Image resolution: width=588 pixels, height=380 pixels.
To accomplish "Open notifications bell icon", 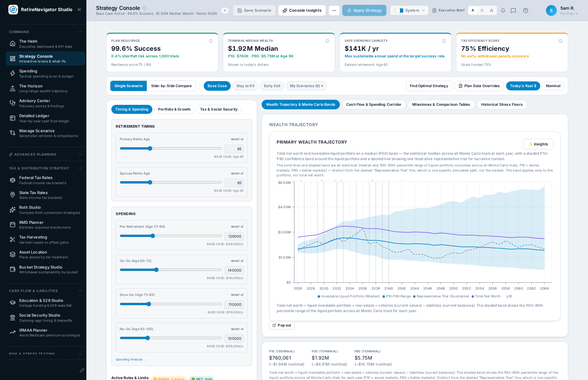I will 503,11.
